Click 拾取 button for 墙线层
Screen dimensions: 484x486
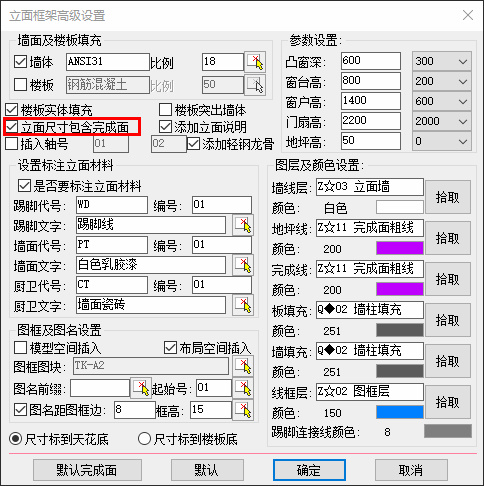pyautogui.click(x=448, y=197)
